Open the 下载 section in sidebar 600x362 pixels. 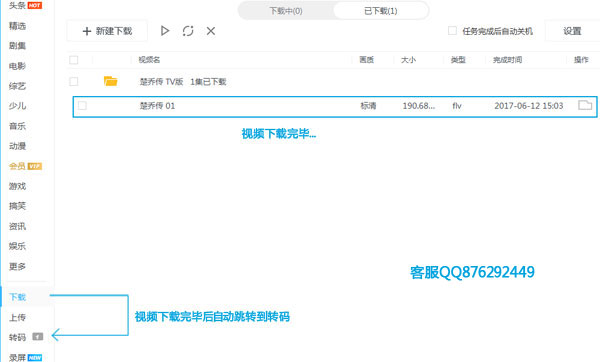click(17, 297)
